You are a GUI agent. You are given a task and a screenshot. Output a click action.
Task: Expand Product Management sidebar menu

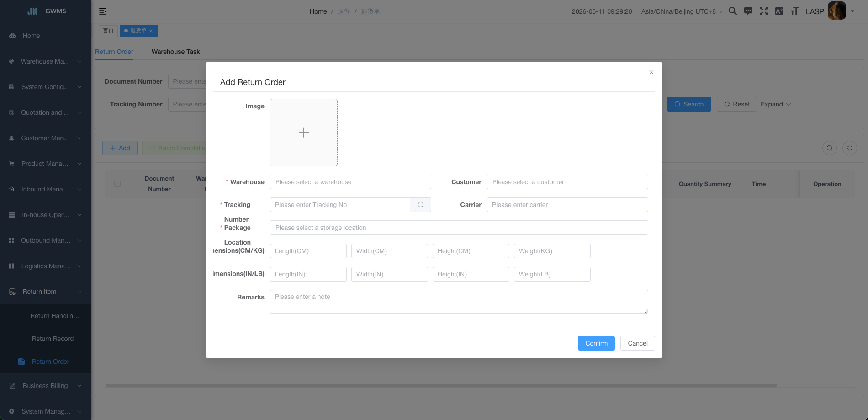[x=46, y=164]
